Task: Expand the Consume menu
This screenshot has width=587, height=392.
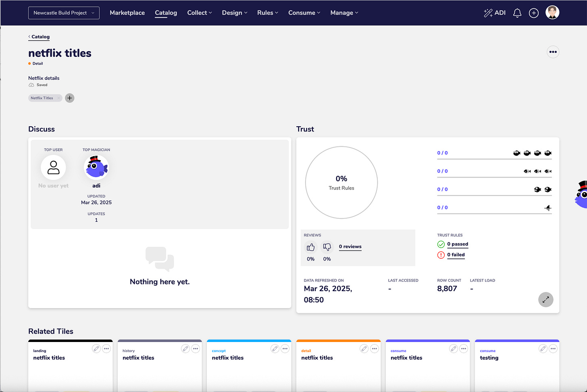Action: tap(304, 13)
